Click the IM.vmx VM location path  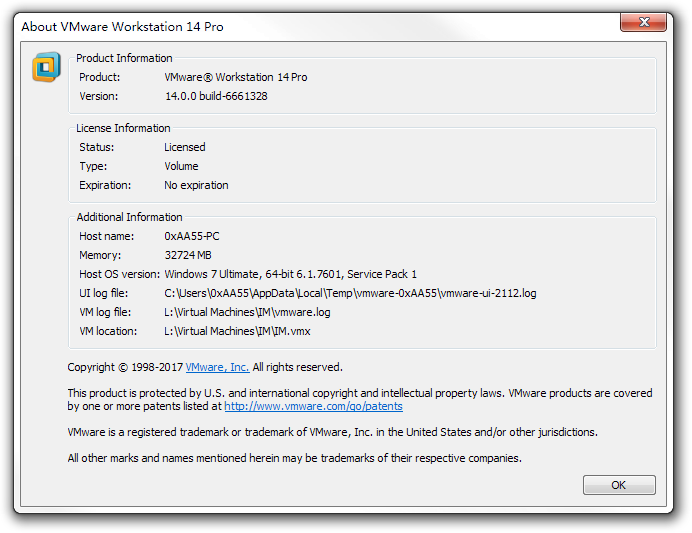click(x=237, y=331)
